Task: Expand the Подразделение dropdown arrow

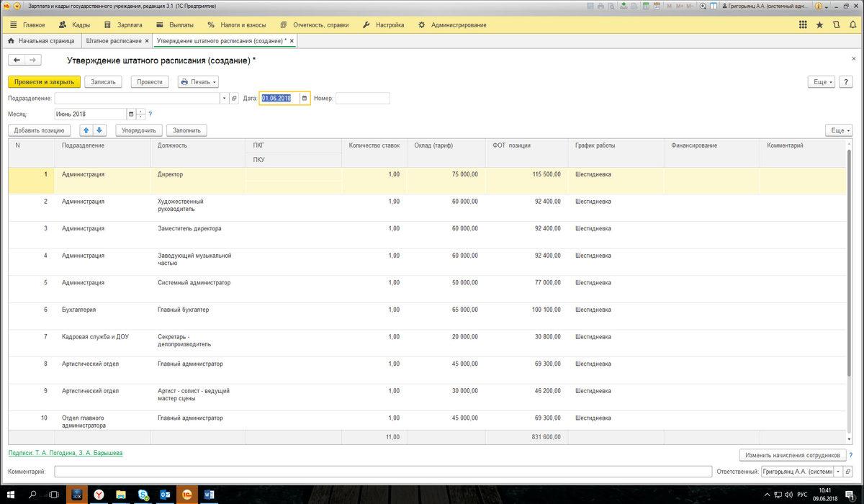Action: [224, 98]
